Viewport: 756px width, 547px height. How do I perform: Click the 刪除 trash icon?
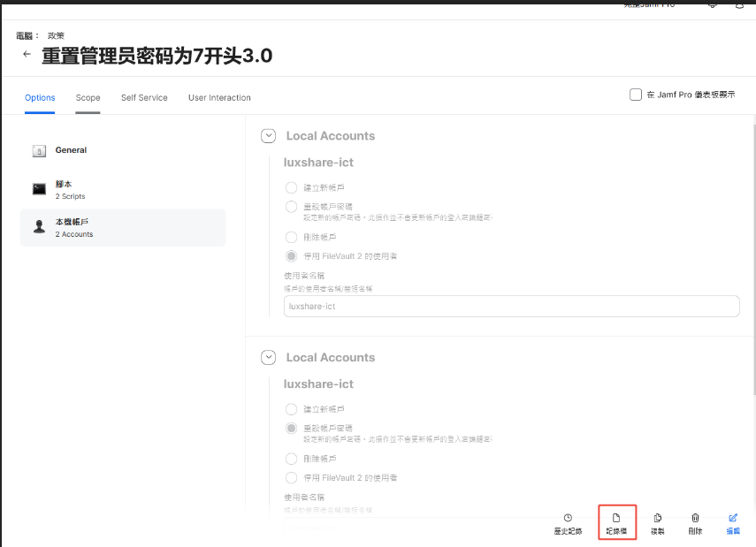point(695,518)
